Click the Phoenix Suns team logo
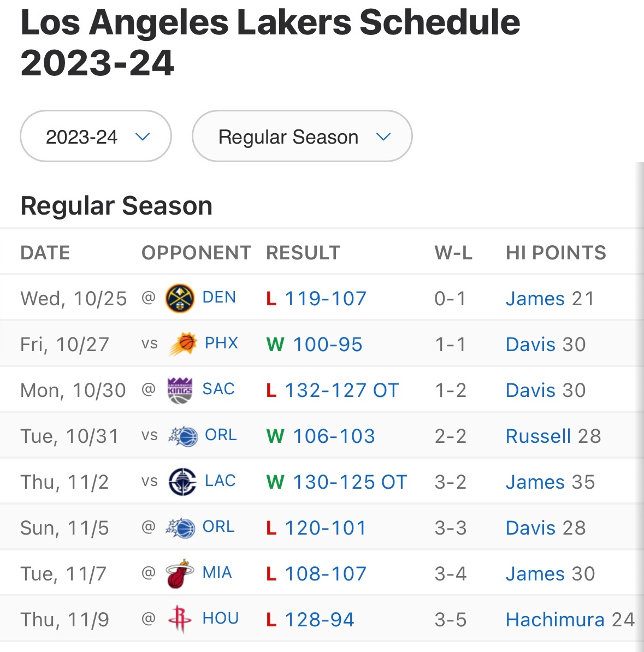The width and height of the screenshot is (644, 652). tap(183, 344)
